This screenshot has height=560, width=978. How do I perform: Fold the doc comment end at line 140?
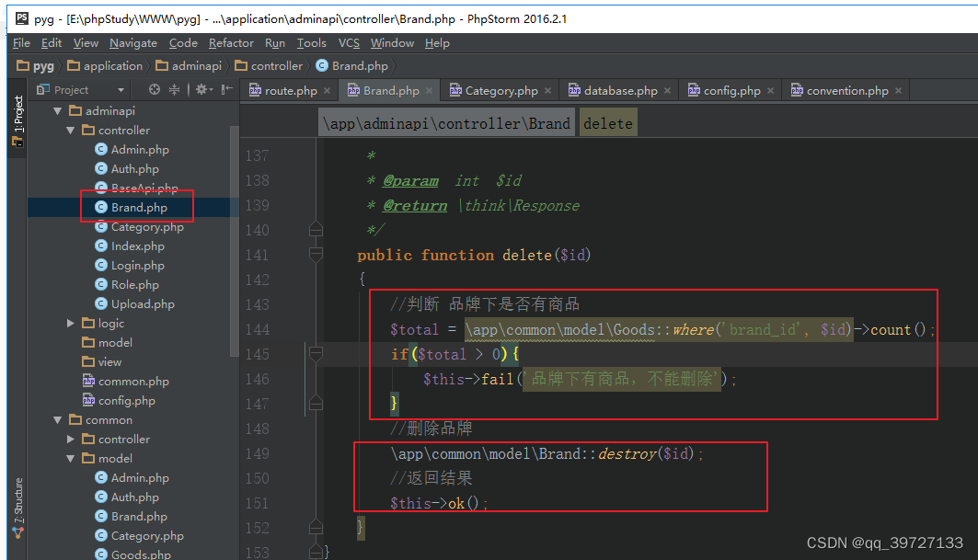click(316, 230)
